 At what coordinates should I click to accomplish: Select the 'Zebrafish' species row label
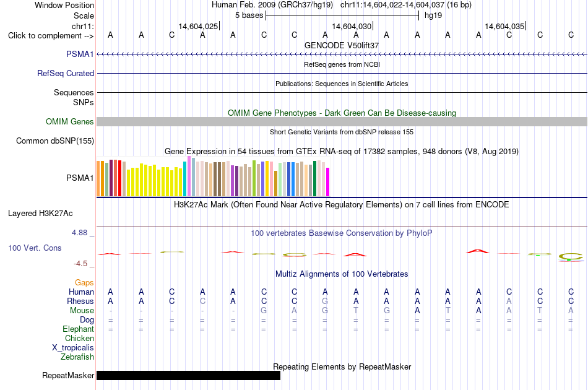coord(77,357)
